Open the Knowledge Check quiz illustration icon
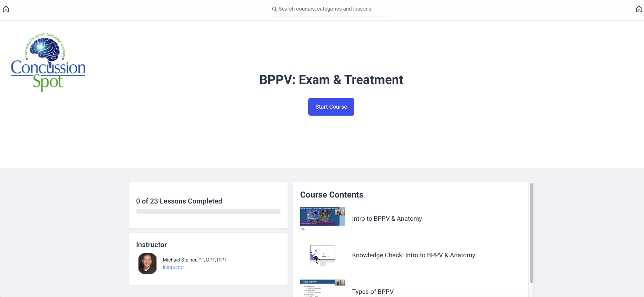This screenshot has height=297, width=644. click(x=323, y=255)
